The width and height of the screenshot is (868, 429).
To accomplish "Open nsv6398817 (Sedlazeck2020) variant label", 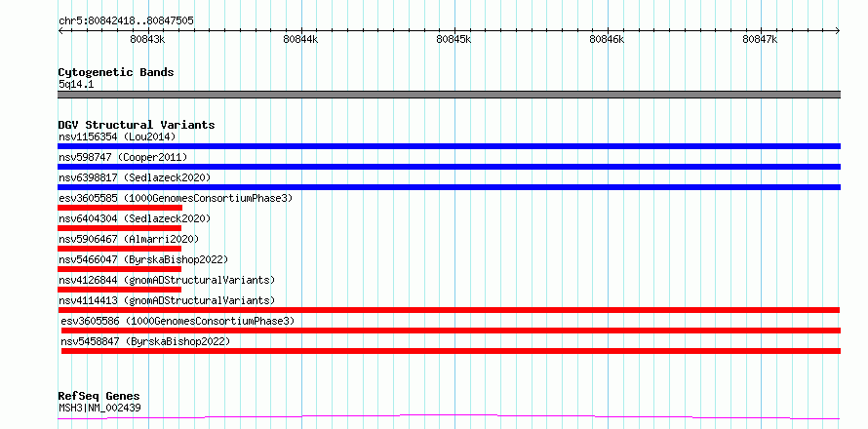I will coord(135,177).
